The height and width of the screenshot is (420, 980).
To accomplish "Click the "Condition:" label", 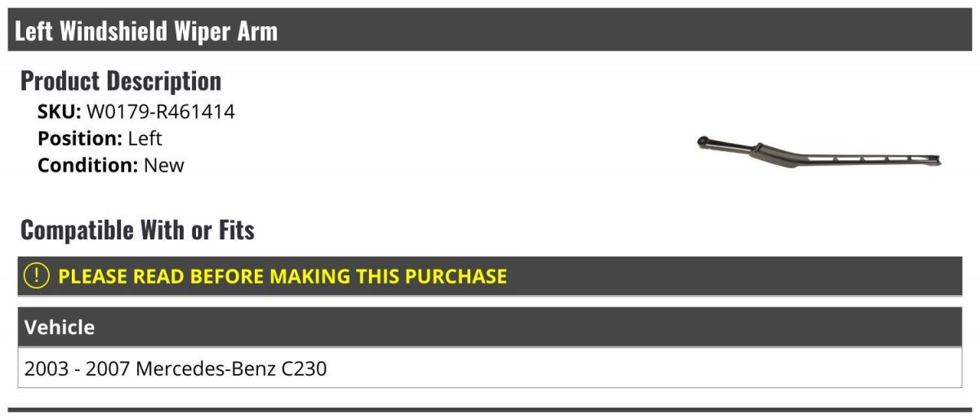I will (x=87, y=165).
